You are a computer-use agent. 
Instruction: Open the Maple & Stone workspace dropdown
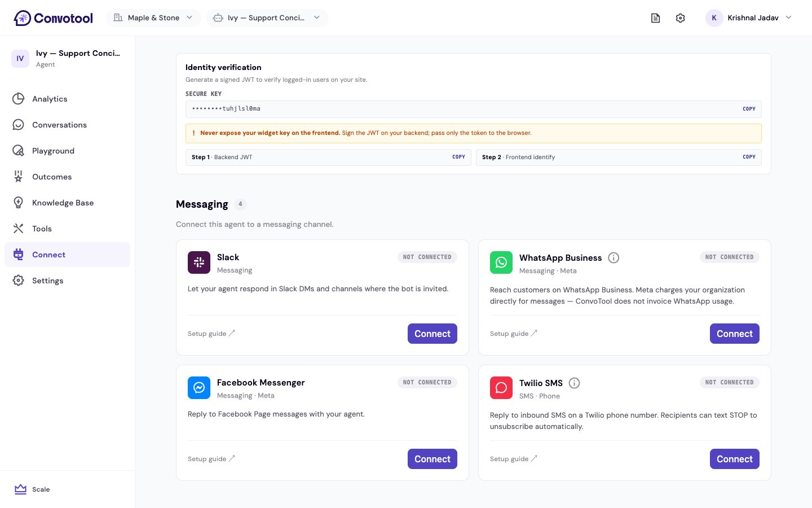(x=153, y=18)
